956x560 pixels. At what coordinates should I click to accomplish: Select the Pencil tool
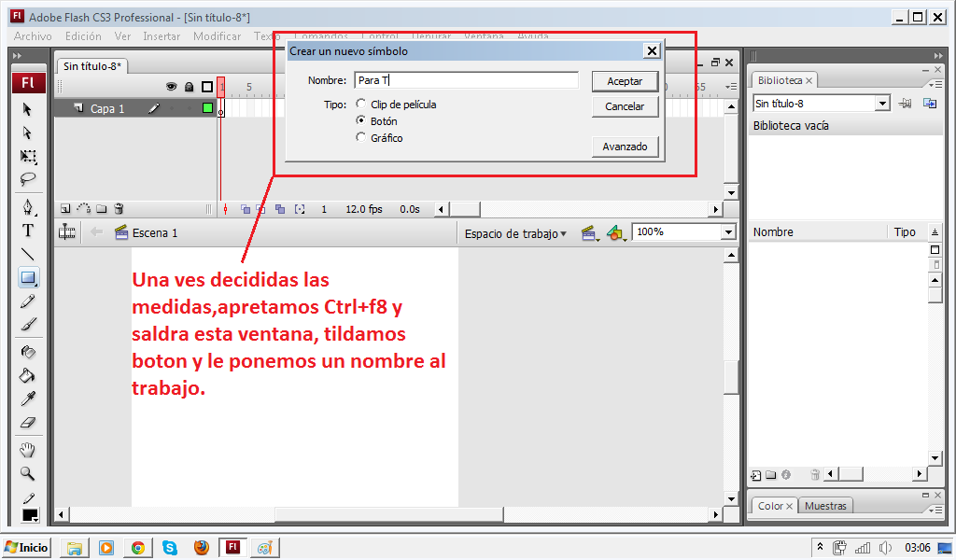pos(28,301)
